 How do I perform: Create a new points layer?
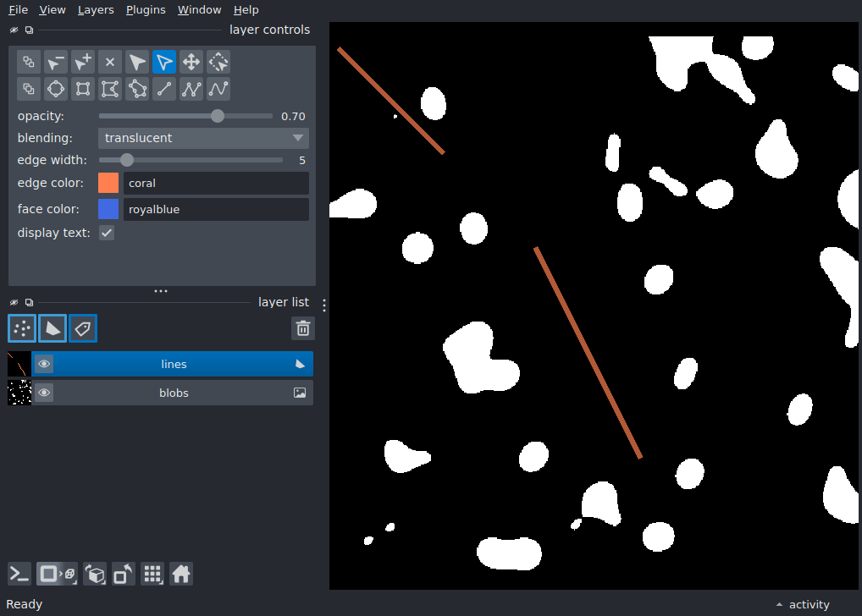tap(22, 328)
